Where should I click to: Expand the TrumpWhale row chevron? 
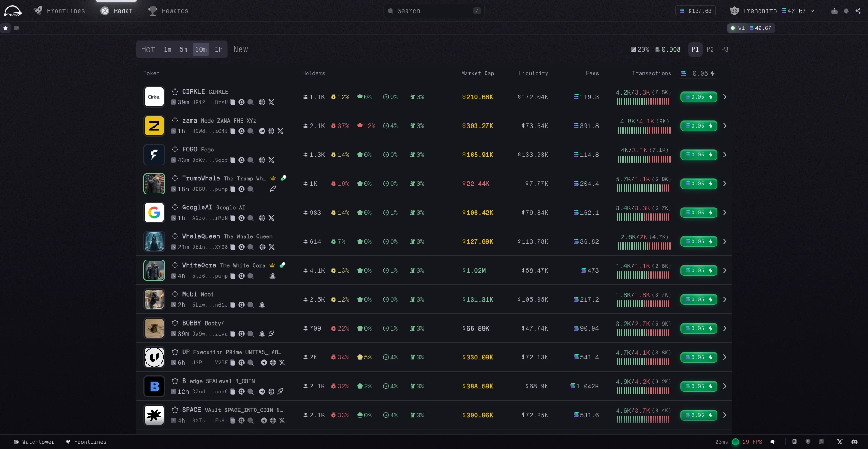coord(724,184)
